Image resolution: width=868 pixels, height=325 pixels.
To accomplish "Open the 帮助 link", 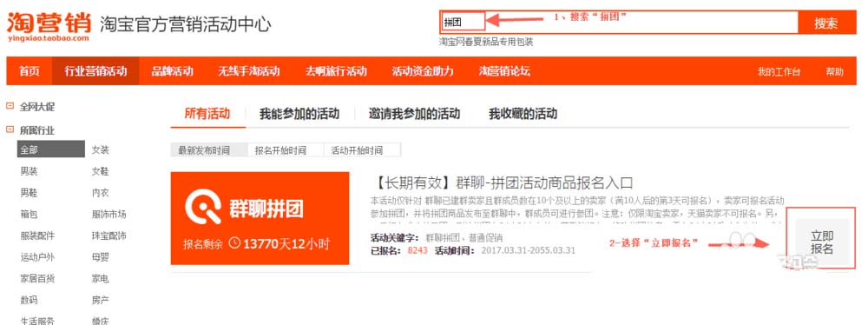I will click(835, 71).
